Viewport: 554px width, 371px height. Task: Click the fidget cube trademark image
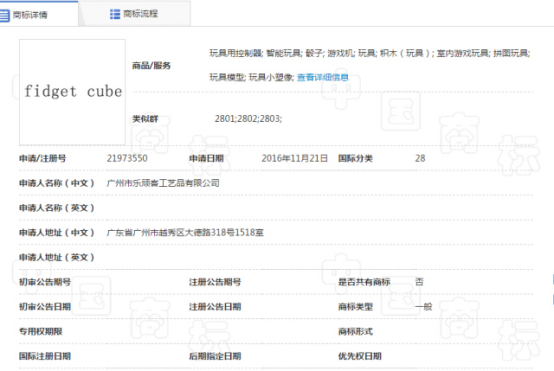tap(72, 92)
